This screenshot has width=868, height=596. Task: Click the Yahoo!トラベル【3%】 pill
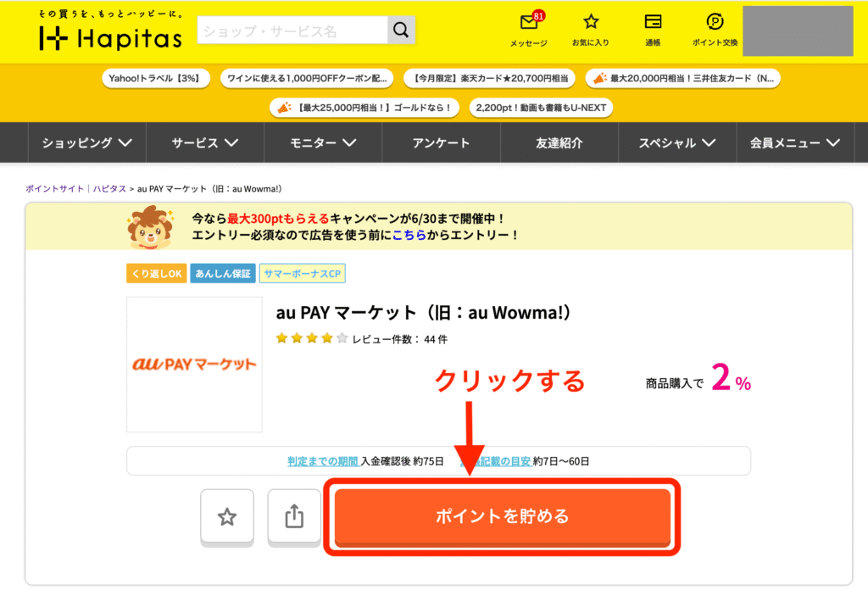(x=156, y=78)
